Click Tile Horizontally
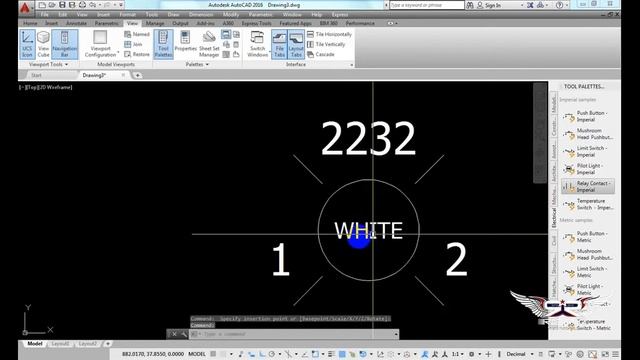Image resolution: width=640 pixels, height=360 pixels. [x=329, y=34]
